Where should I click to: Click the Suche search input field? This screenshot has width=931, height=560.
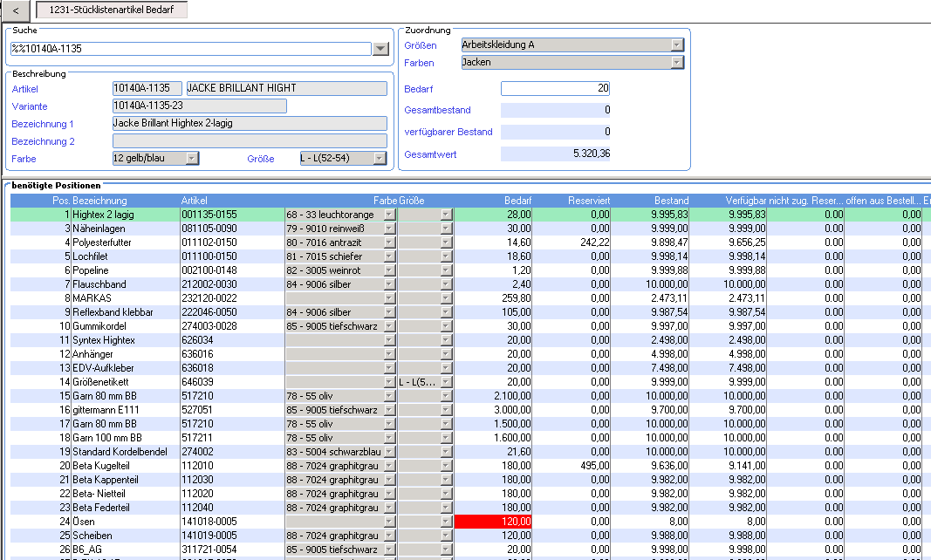[190, 49]
